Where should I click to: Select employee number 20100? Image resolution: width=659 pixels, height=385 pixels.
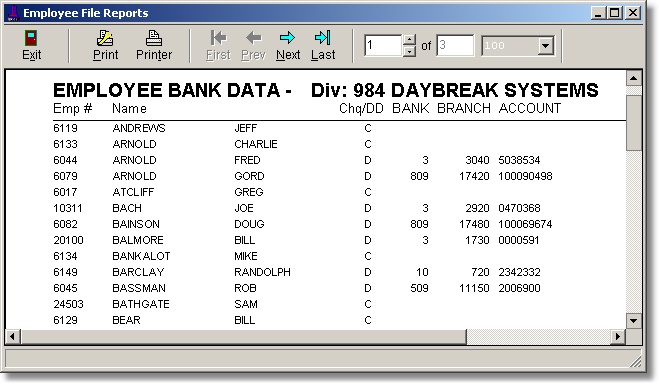click(x=68, y=240)
